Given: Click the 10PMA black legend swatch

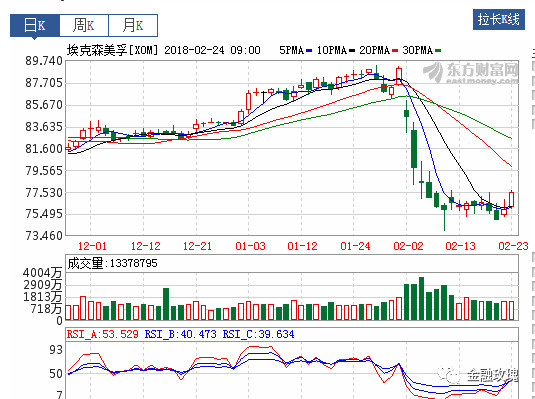Looking at the screenshot, I should point(352,51).
